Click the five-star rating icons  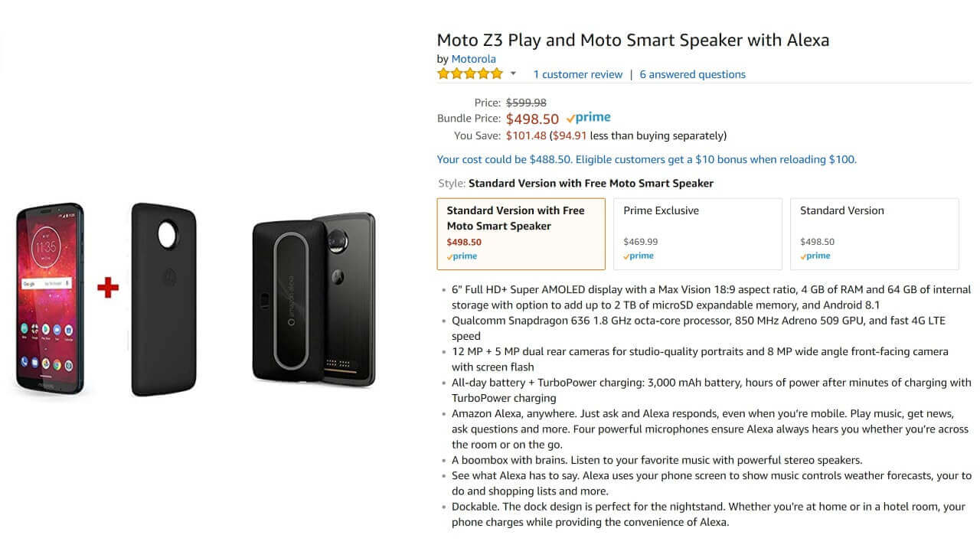(469, 74)
